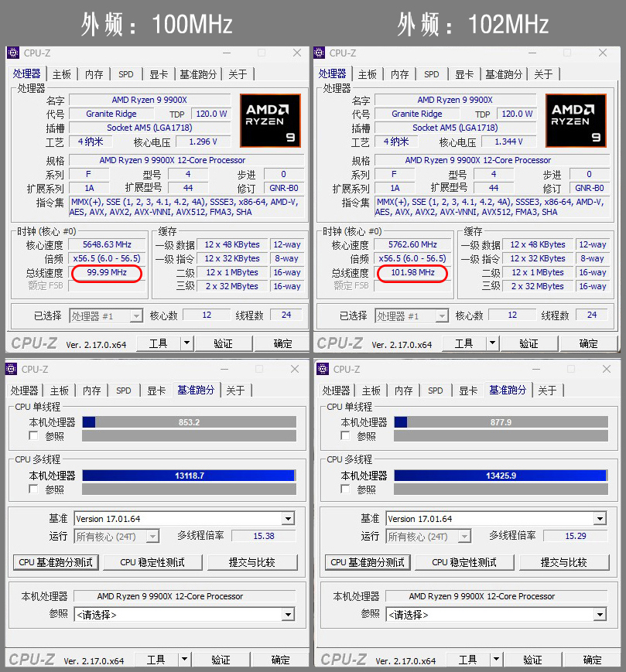Expand 工具 arrow in bottom-right window
The width and height of the screenshot is (626, 672).
click(x=496, y=660)
